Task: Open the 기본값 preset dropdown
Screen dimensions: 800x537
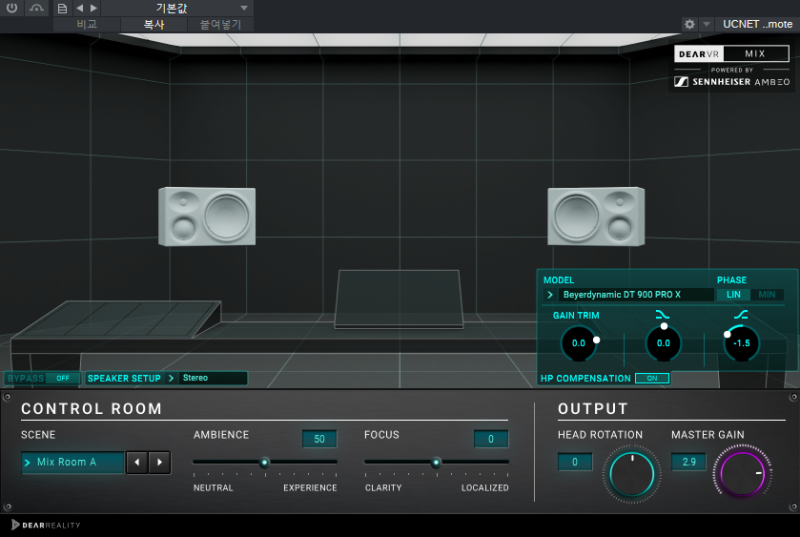Action: click(x=177, y=8)
